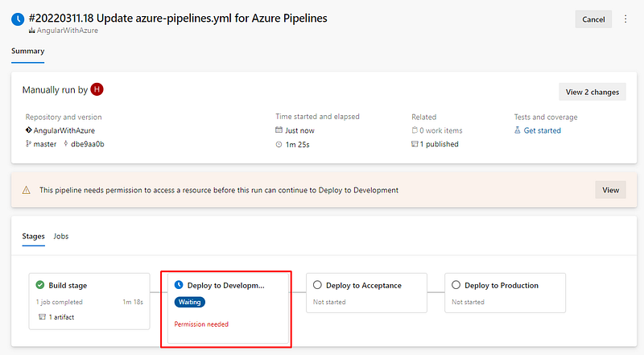Click the tests Get started flask icon

click(x=518, y=130)
